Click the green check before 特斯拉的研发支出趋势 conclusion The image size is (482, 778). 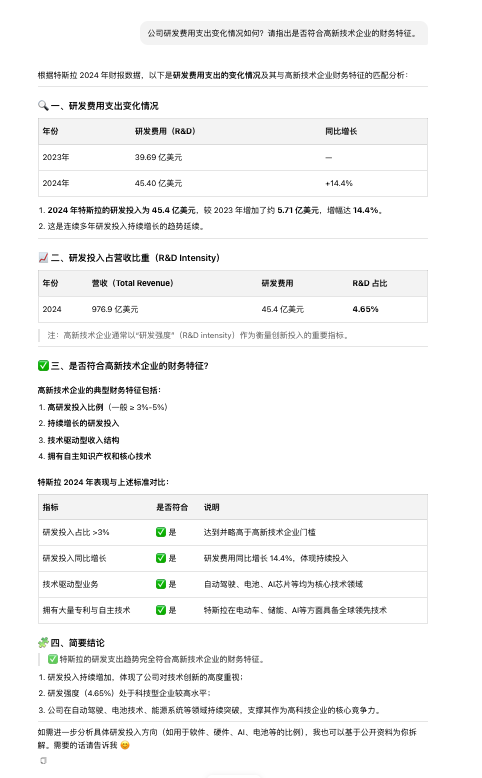(53, 659)
